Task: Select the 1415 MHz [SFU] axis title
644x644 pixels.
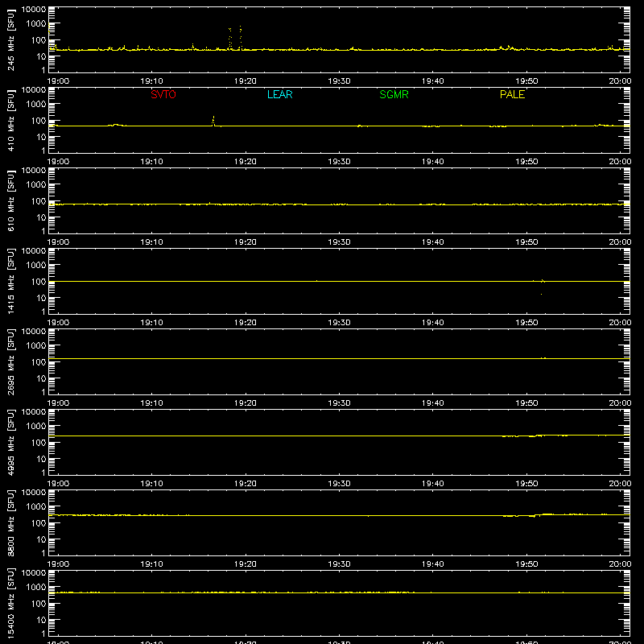Action: point(10,281)
